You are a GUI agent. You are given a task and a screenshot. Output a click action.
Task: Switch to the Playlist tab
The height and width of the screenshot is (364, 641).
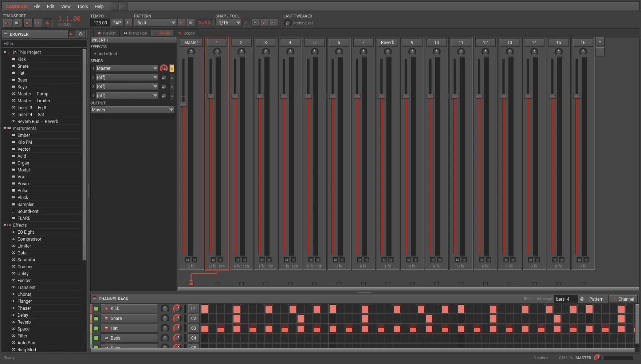(x=106, y=33)
